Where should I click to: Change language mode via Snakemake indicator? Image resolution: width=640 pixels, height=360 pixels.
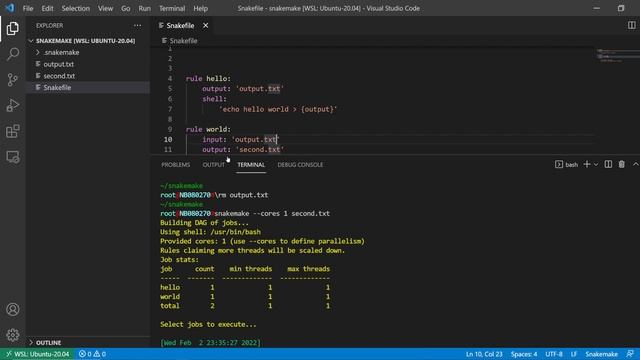point(601,354)
